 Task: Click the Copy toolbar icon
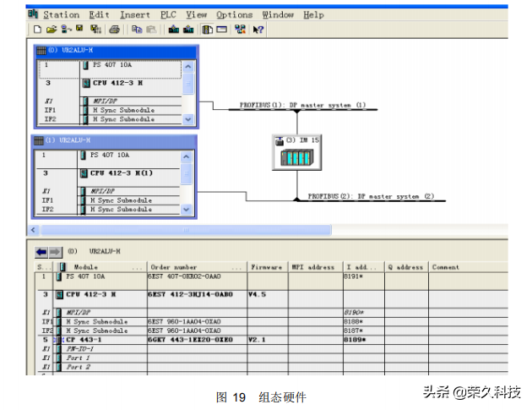(136, 30)
